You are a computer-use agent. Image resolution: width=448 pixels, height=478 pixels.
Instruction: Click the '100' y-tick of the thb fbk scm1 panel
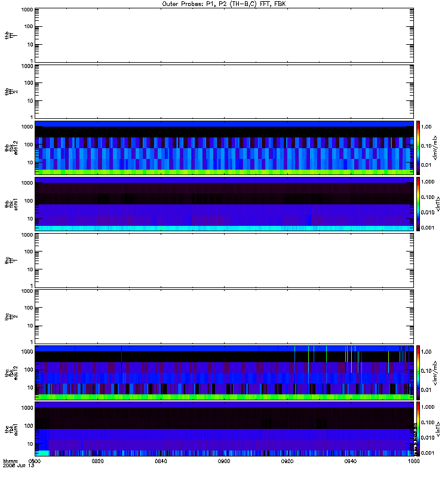(29, 201)
